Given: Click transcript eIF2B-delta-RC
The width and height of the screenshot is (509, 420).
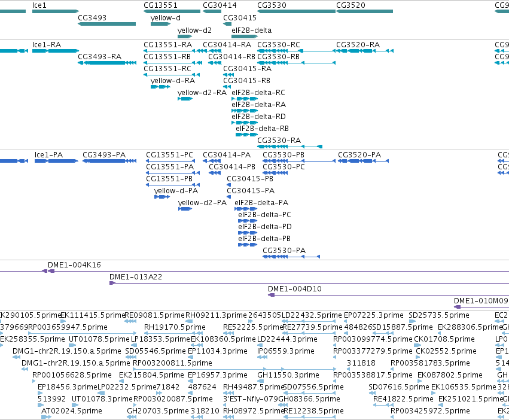Looking at the screenshot, I should point(258,93).
